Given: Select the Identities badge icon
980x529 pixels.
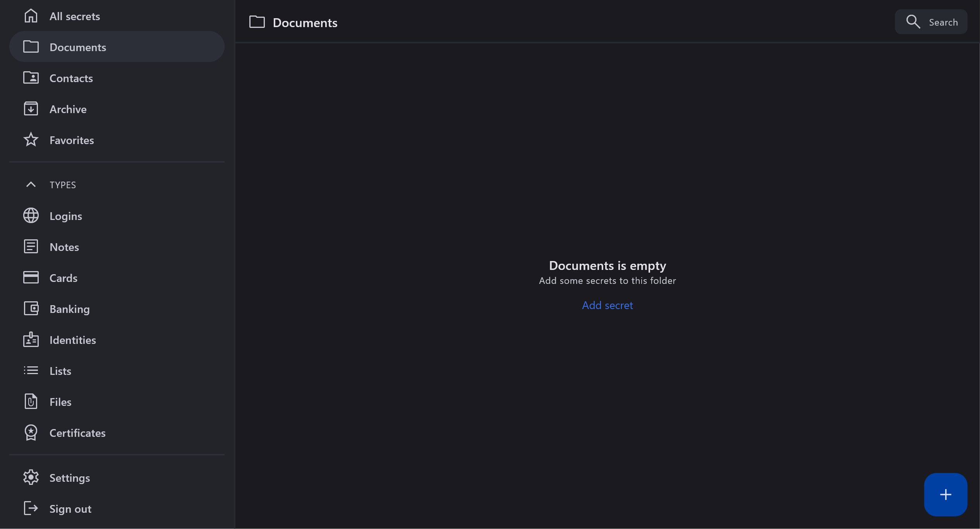Looking at the screenshot, I should (x=31, y=340).
